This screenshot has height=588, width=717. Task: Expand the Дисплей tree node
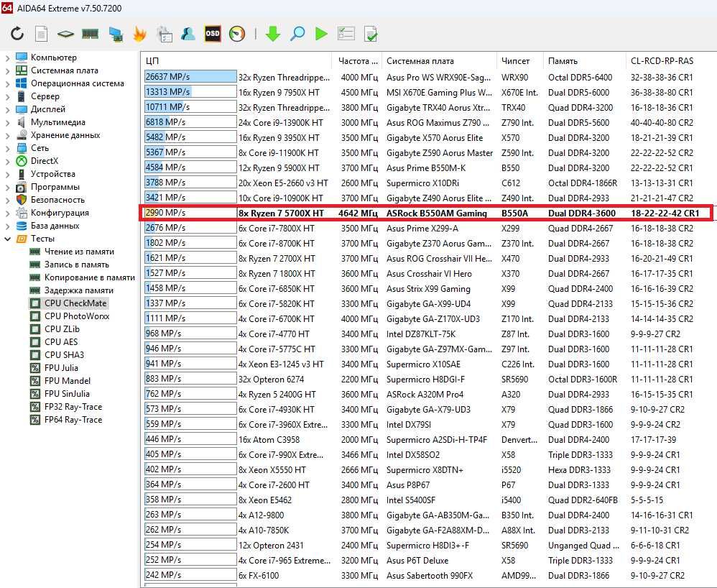click(x=7, y=109)
